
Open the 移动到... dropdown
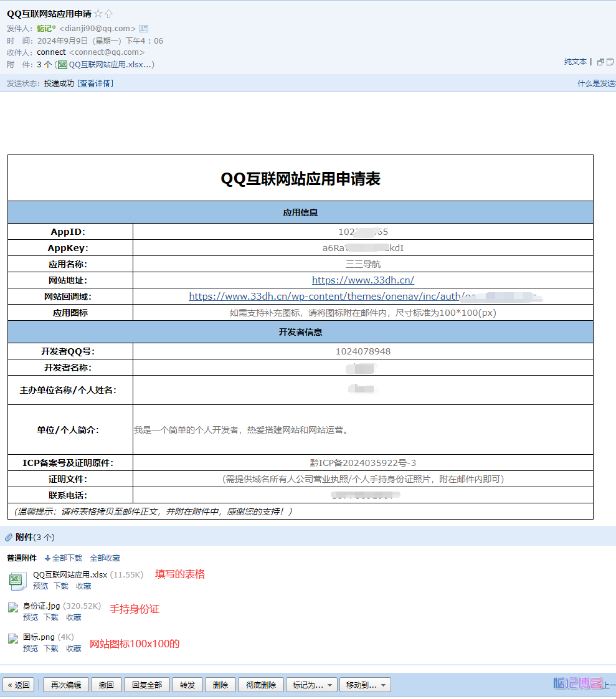[x=366, y=685]
